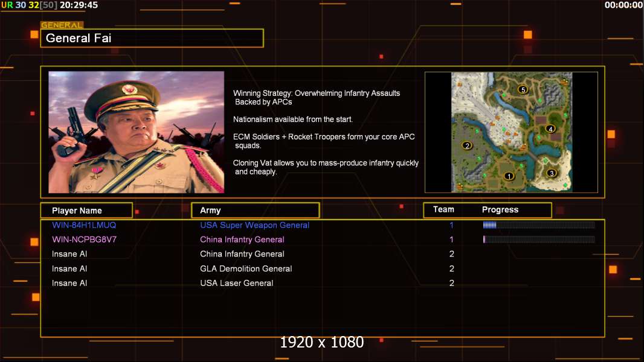The image size is (644, 362).
Task: Click USA Laser General army text
Action: coord(237,283)
